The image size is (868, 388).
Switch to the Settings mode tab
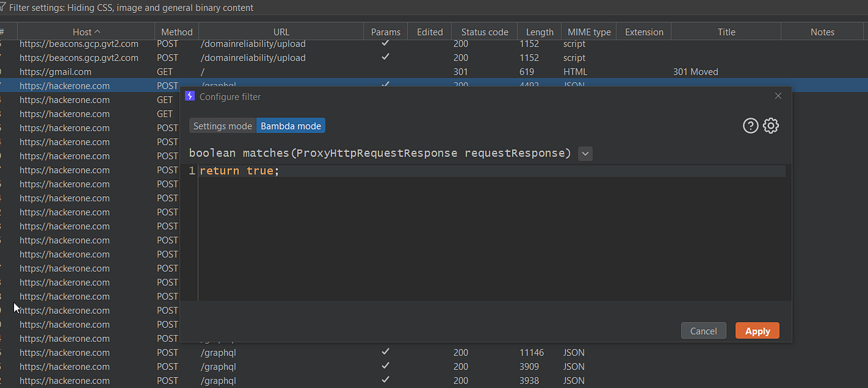(x=222, y=125)
